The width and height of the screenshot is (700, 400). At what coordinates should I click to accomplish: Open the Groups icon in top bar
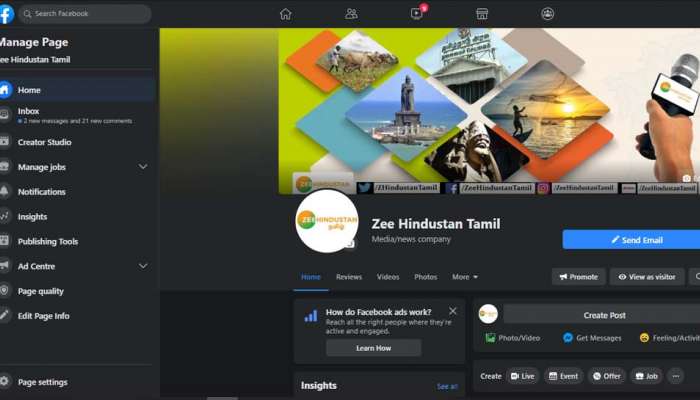coord(547,14)
